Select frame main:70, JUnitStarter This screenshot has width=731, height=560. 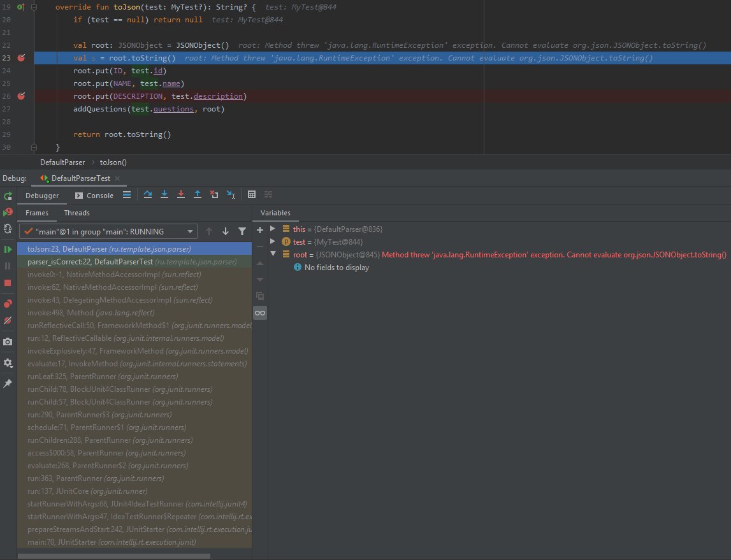click(x=134, y=542)
